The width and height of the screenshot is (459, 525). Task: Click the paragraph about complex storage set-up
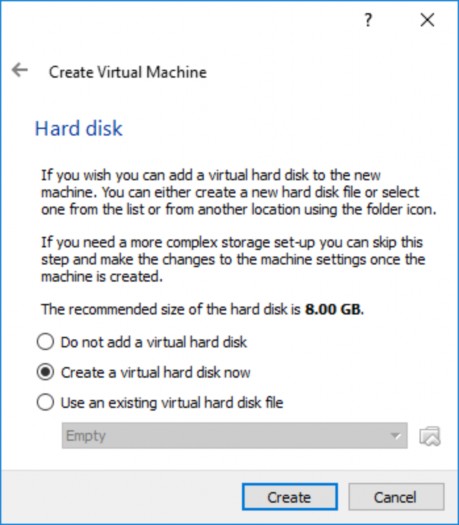coord(233,259)
